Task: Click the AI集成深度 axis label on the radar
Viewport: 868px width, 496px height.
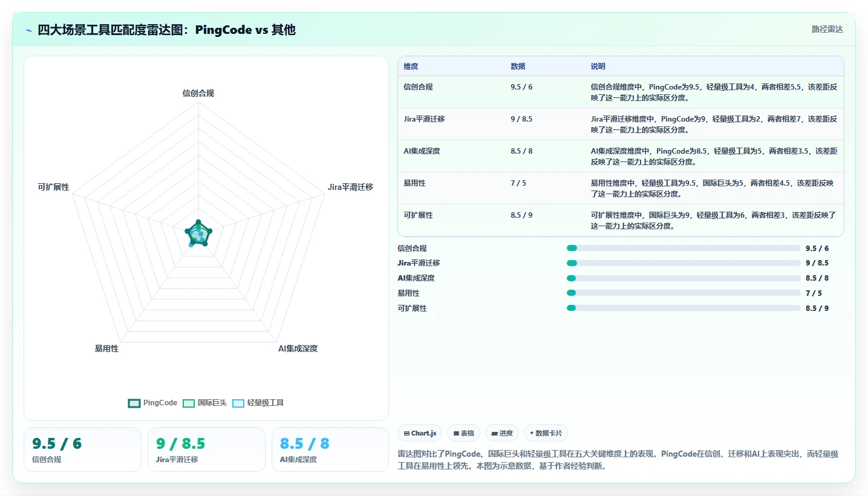Action: (x=298, y=348)
